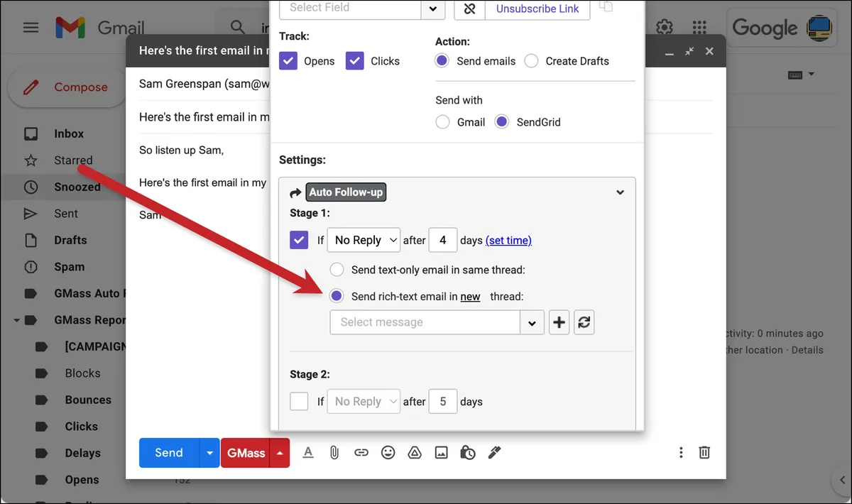Viewport: 852px width, 504px height.
Task: Click refresh icon beside Select message
Action: click(x=584, y=322)
